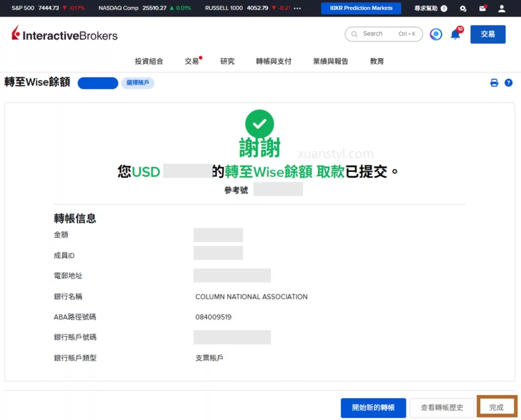Screen dimensions: 521x420
Task: Open the 教育 menu
Action: 377,61
